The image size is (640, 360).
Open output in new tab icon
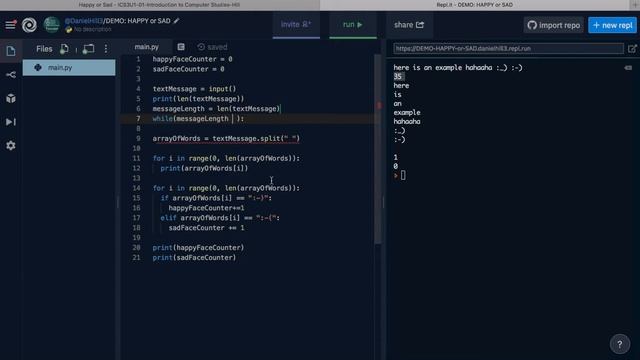click(632, 49)
